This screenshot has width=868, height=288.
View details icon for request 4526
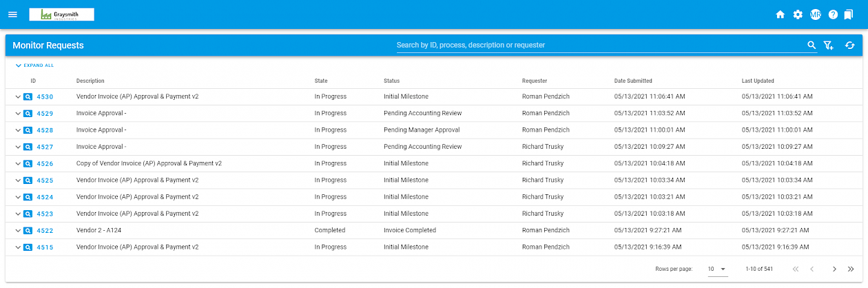pyautogui.click(x=28, y=164)
